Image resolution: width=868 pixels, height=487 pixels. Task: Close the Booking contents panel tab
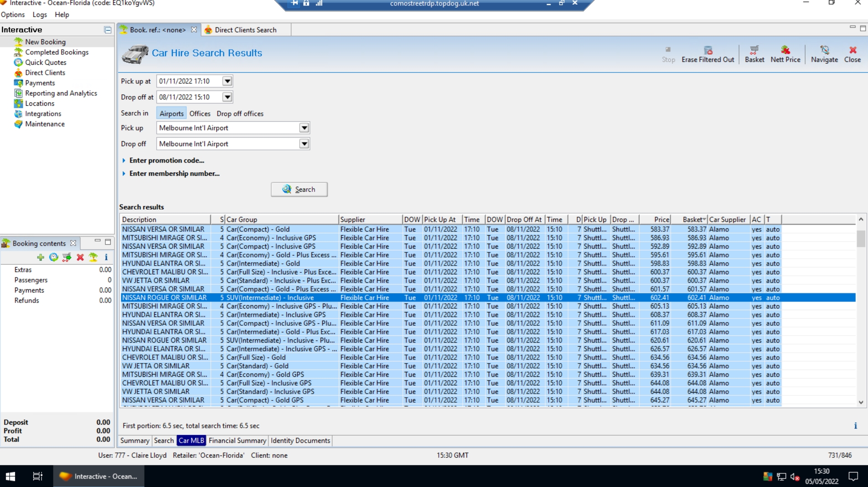pyautogui.click(x=73, y=243)
